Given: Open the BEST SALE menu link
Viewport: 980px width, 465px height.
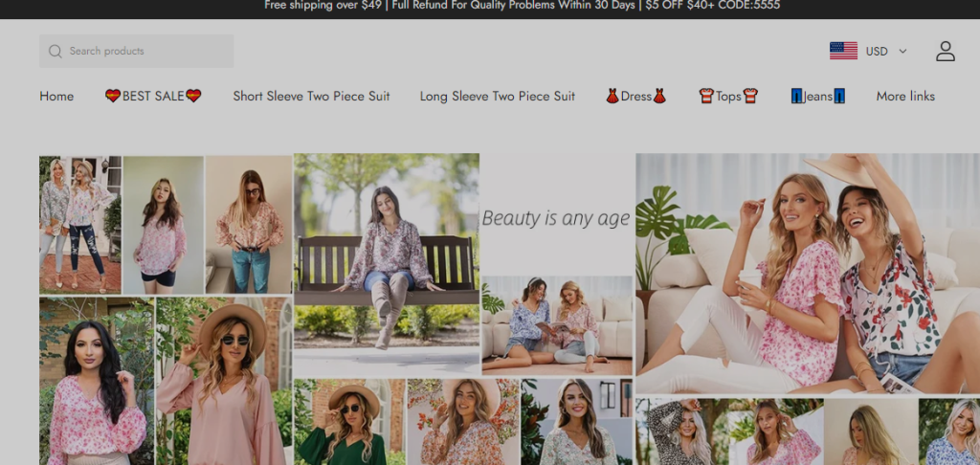Looking at the screenshot, I should [153, 97].
